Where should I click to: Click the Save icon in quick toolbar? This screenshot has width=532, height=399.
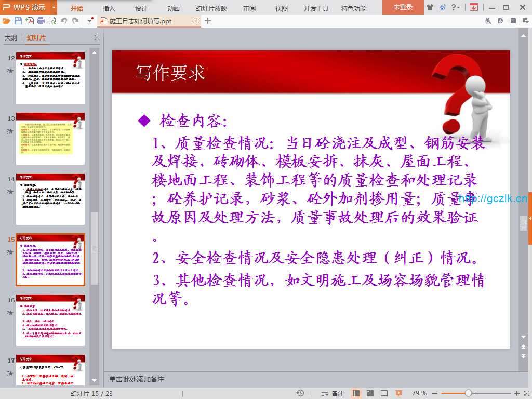(x=18, y=21)
